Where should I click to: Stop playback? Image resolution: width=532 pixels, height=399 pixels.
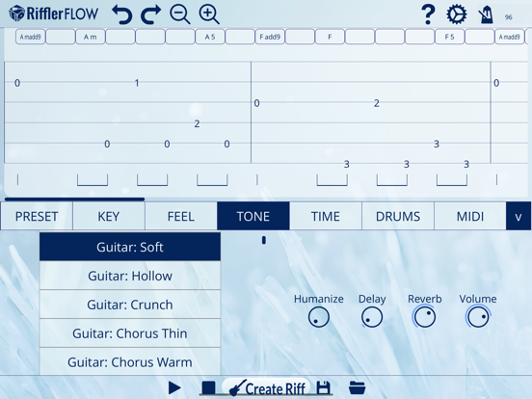pos(208,387)
